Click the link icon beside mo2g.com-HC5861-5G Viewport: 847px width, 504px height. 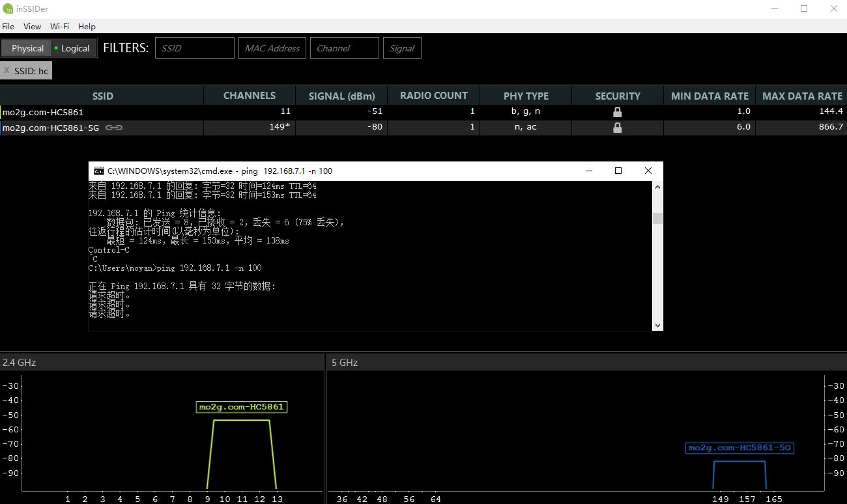[x=114, y=128]
